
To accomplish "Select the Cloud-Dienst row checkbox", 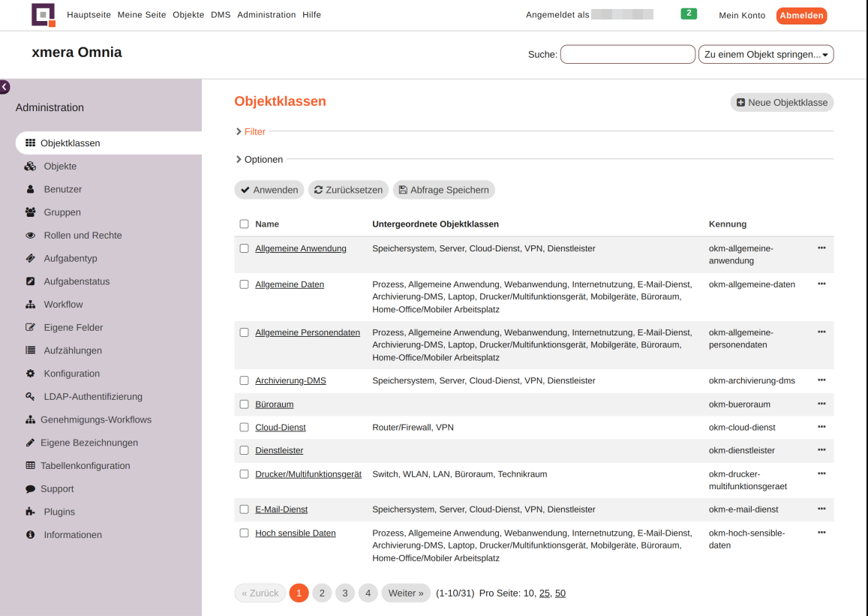I will [244, 428].
